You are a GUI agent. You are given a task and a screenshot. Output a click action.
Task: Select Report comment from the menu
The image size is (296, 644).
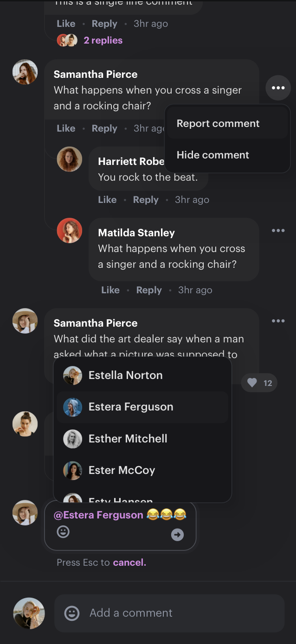(x=218, y=124)
